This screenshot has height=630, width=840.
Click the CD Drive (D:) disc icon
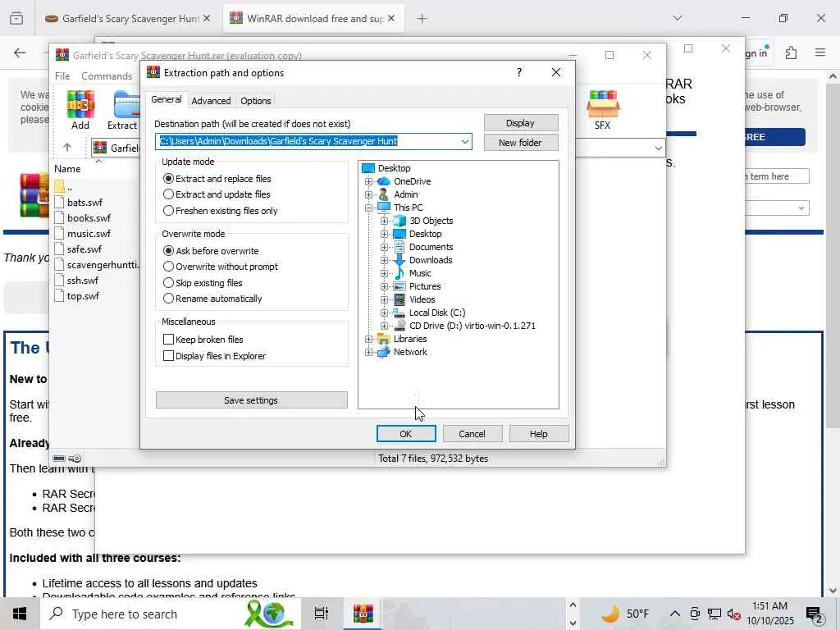399,326
